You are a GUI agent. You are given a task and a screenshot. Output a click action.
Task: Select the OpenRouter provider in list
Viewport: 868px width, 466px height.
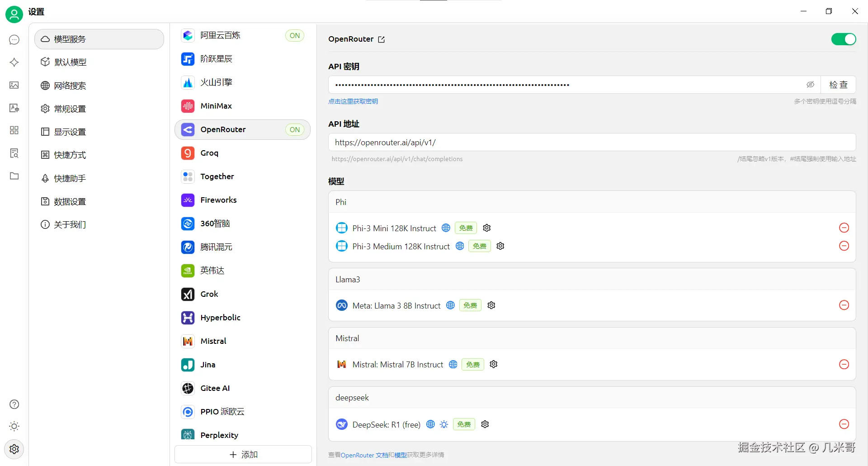pos(243,129)
